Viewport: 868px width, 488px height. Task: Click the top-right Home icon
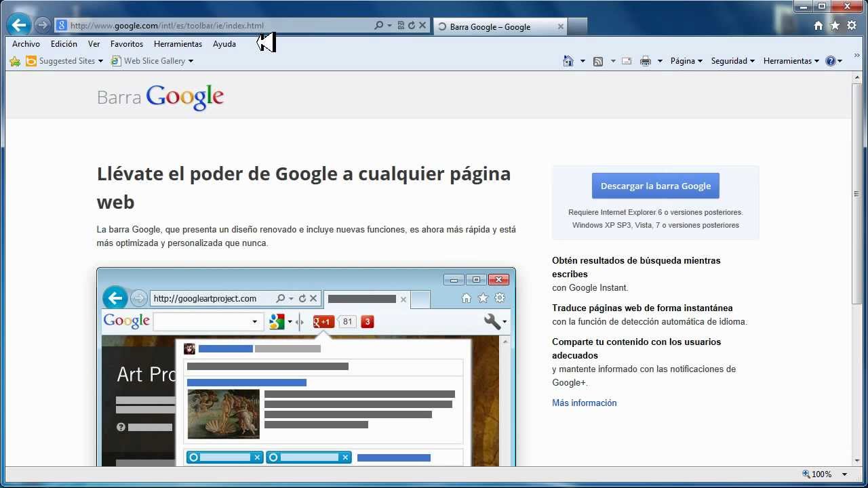pyautogui.click(x=818, y=26)
